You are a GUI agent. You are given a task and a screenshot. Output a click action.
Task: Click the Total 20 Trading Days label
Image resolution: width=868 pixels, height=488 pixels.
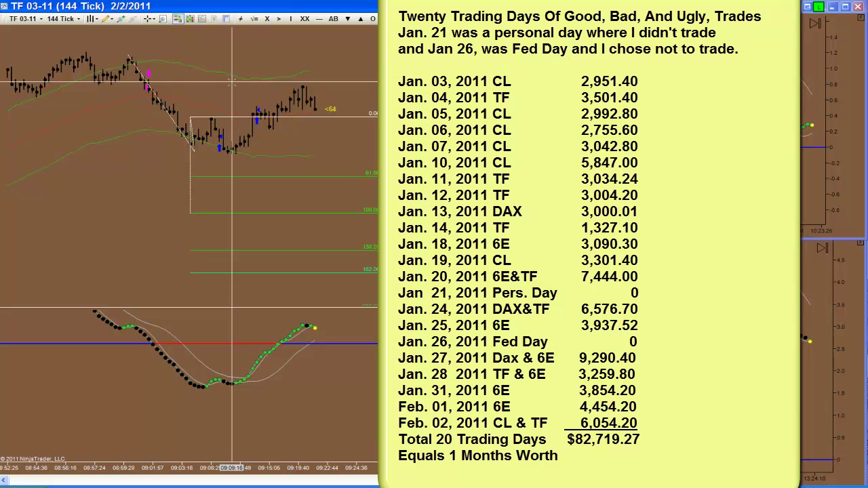pos(472,439)
